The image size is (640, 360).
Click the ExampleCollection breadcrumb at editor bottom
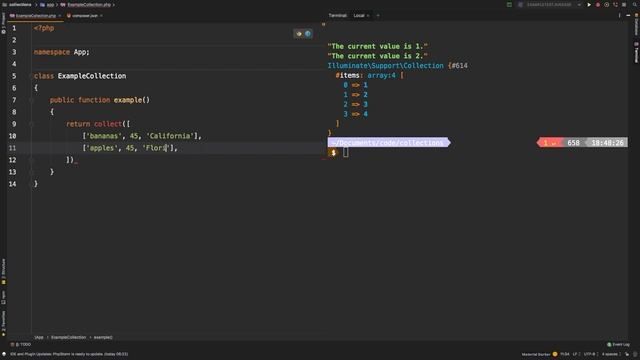(68, 338)
